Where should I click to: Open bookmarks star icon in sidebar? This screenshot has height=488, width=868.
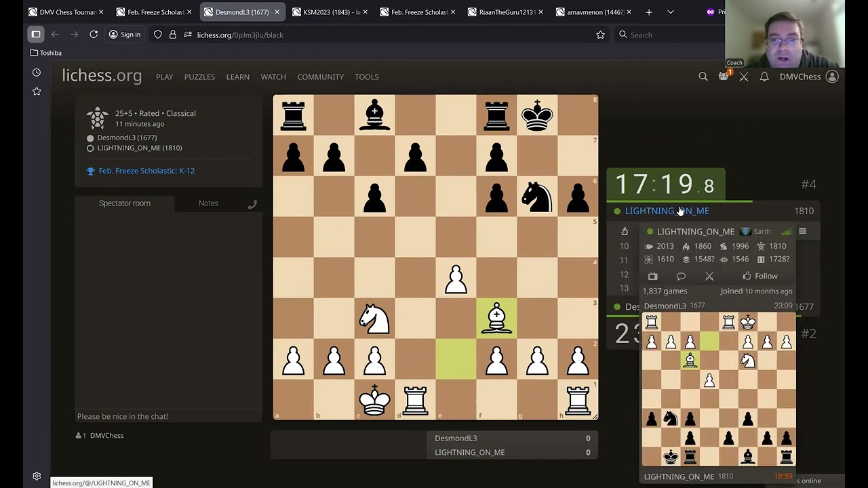point(37,91)
